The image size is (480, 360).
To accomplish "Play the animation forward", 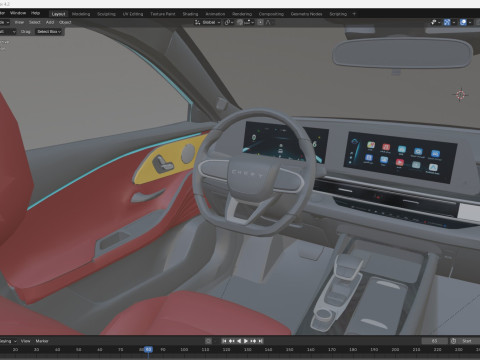I will coord(246,341).
